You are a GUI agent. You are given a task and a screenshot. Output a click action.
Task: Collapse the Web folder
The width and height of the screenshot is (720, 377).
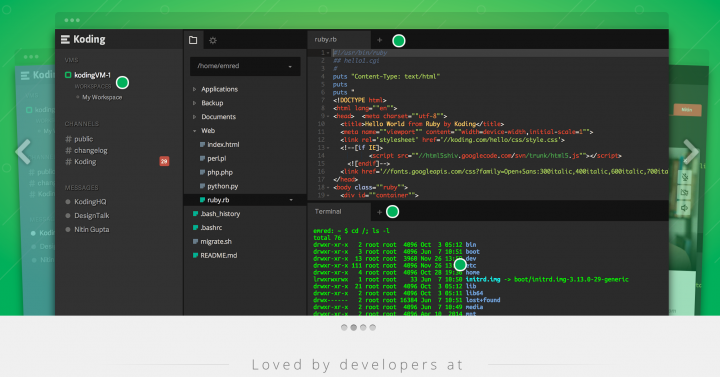pyautogui.click(x=195, y=131)
